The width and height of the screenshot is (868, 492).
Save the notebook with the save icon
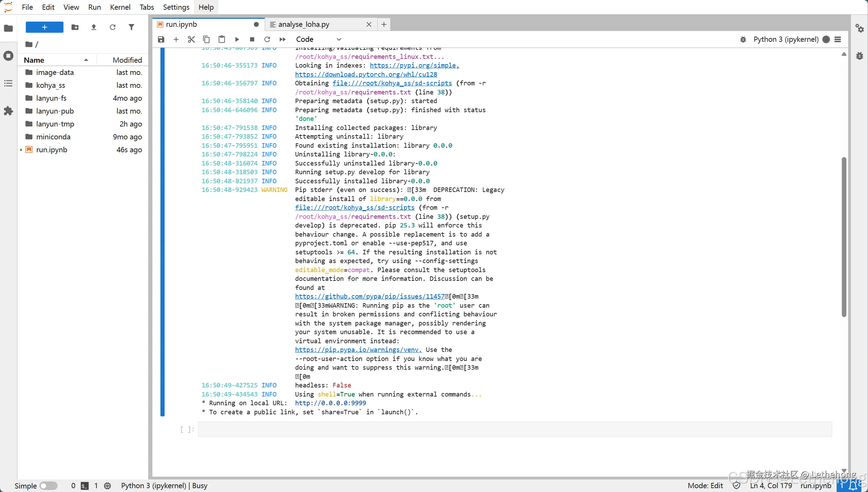click(x=161, y=39)
